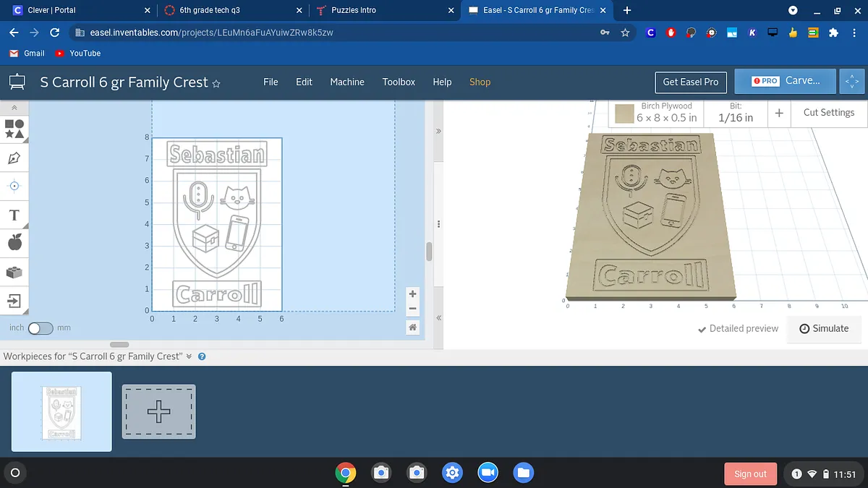Select the Birch Plywood material swatch
Image resolution: width=868 pixels, height=488 pixels.
624,114
